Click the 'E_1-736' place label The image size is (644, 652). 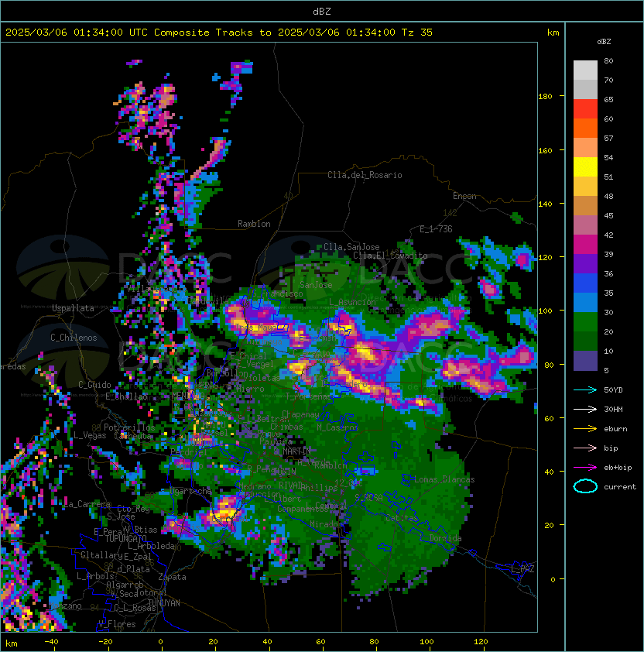pyautogui.click(x=436, y=229)
